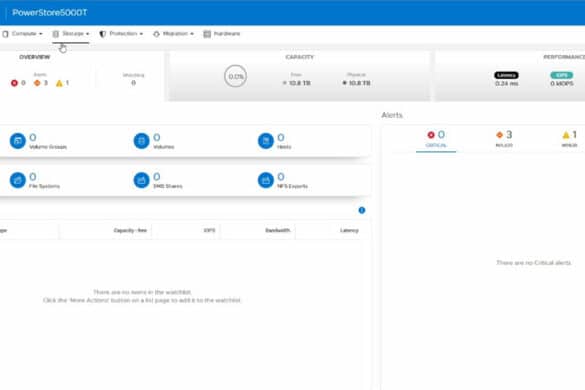Click the Latency badge in Performance

tap(506, 75)
